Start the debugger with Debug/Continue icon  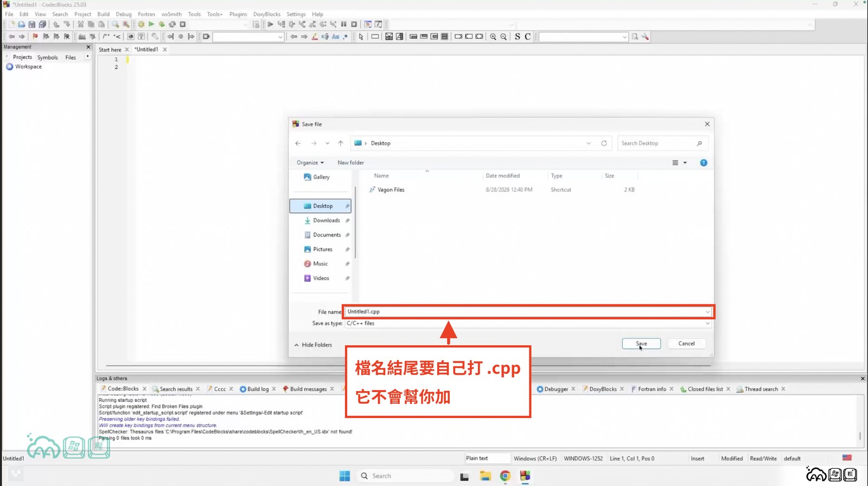270,24
